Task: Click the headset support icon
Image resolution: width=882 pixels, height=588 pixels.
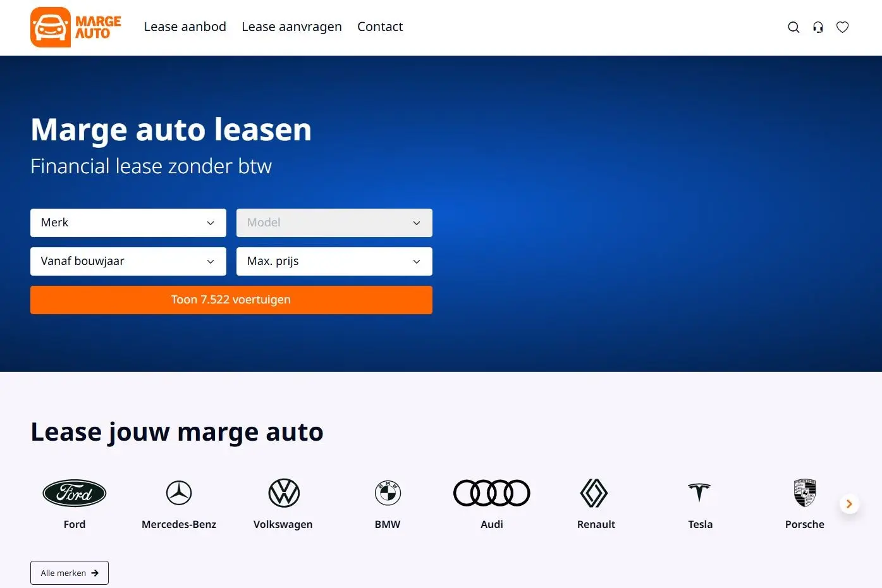Action: (818, 27)
